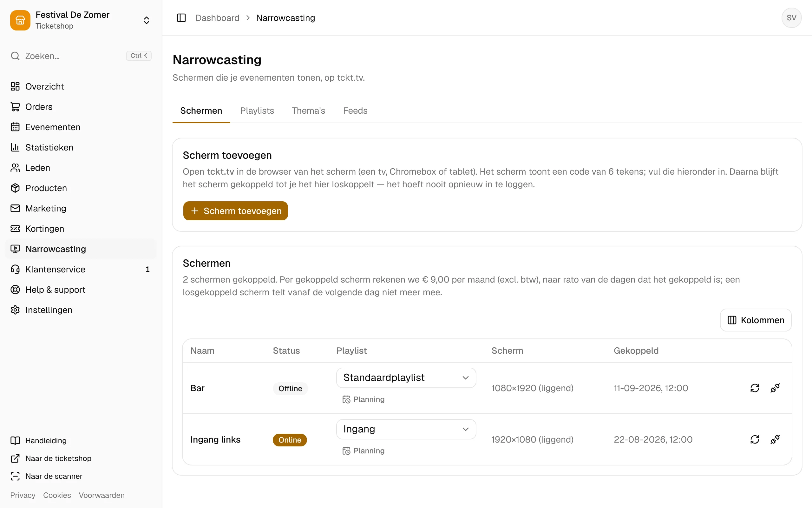This screenshot has width=812, height=508.
Task: Open Planning for Ingang links screen
Action: click(x=363, y=451)
